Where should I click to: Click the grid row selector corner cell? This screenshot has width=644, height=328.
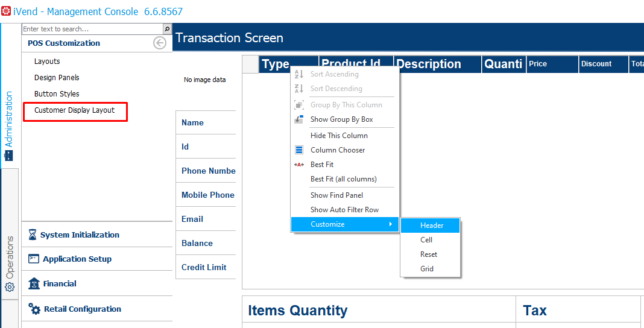tap(250, 64)
